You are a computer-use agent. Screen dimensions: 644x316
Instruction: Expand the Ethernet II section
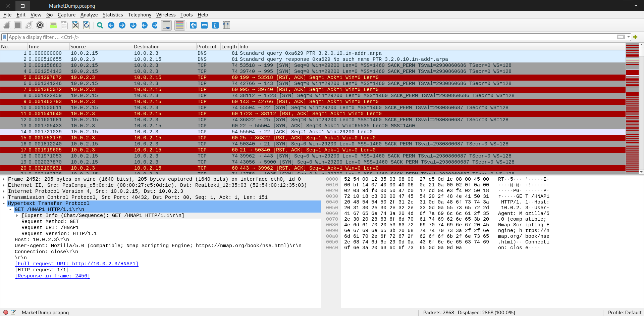tap(4, 185)
